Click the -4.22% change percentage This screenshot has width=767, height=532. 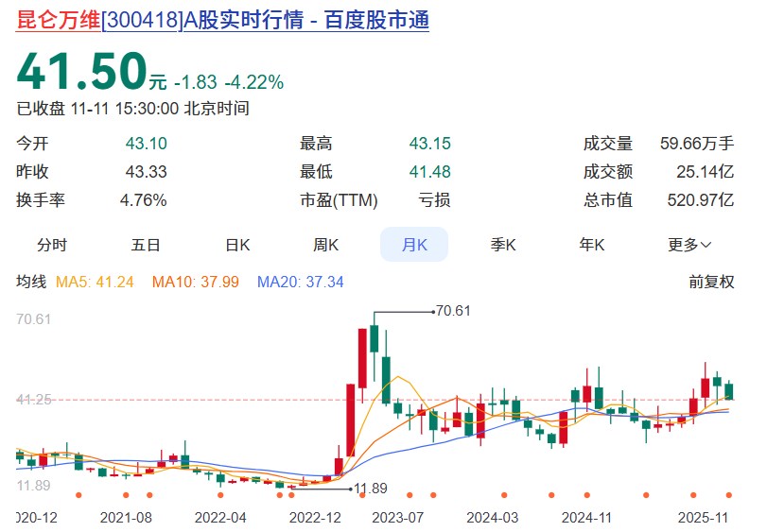click(x=253, y=82)
